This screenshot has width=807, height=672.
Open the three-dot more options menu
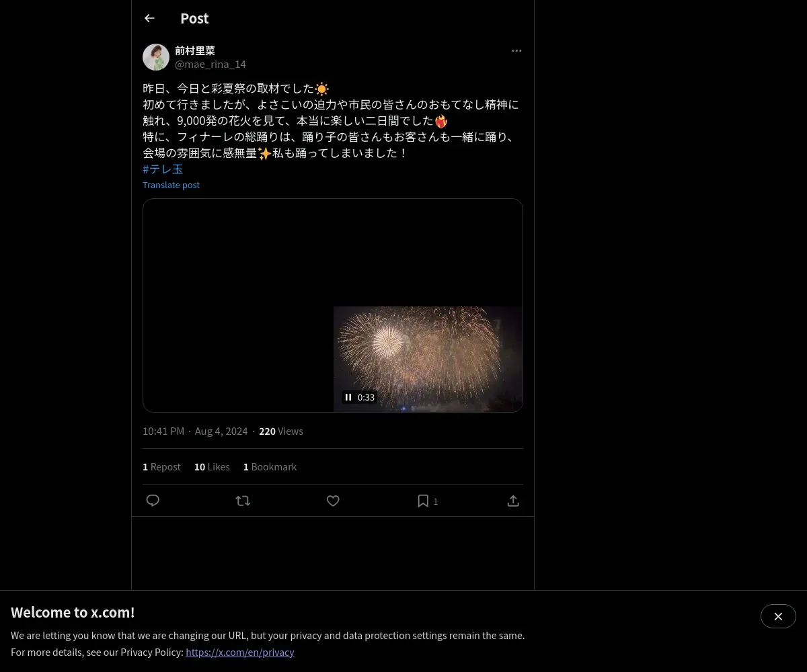pos(516,50)
